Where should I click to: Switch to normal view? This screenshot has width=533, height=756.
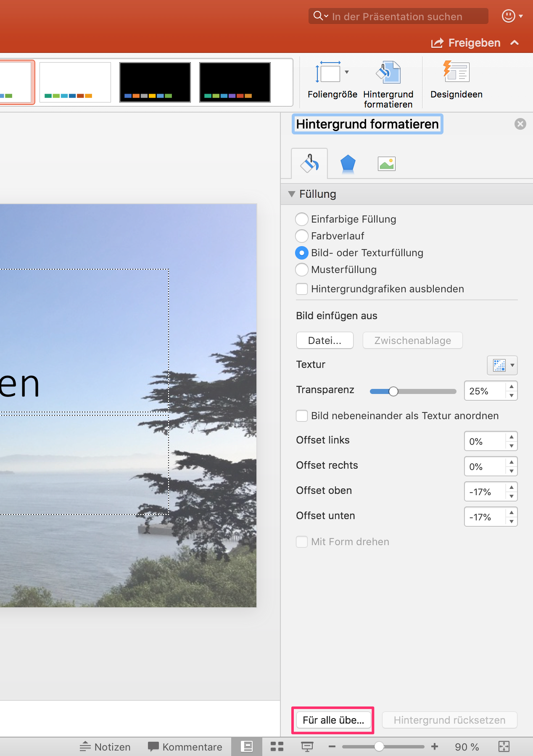tap(247, 746)
